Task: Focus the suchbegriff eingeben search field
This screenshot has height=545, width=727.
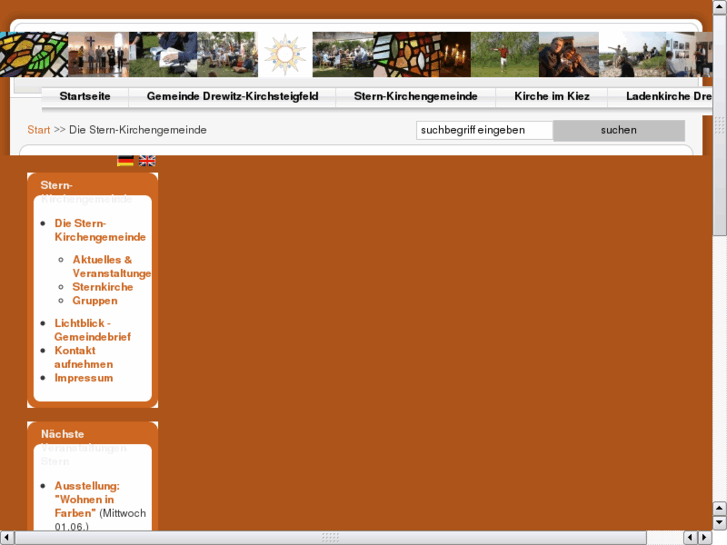Action: coord(485,130)
